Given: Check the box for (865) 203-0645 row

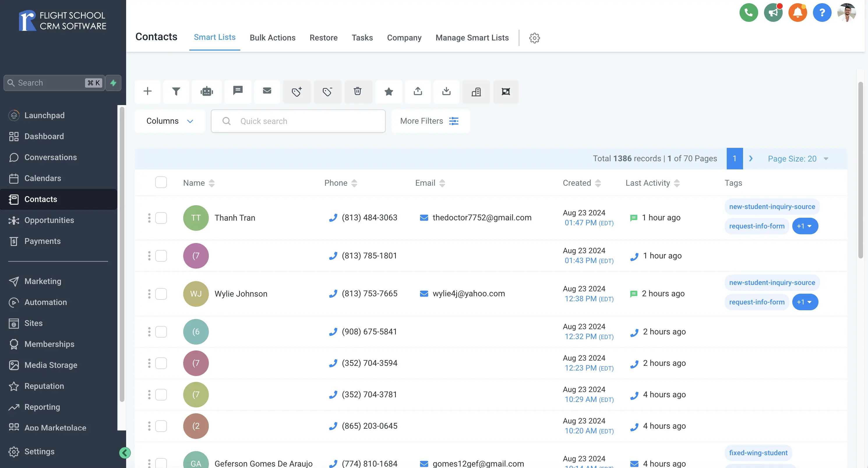Looking at the screenshot, I should point(161,426).
